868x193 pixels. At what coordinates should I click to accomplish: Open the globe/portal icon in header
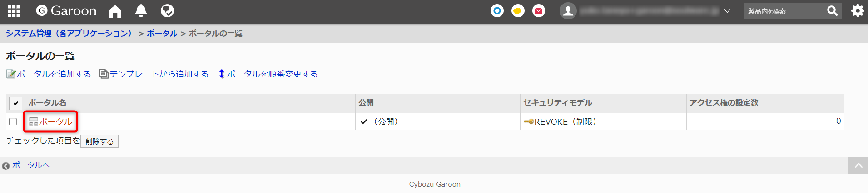(x=167, y=11)
